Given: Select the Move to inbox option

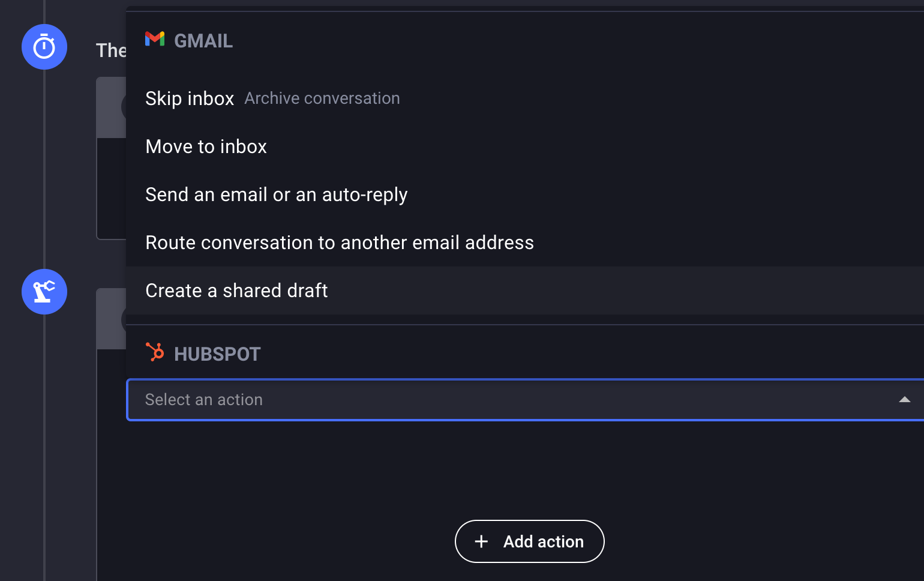Looking at the screenshot, I should pos(206,146).
